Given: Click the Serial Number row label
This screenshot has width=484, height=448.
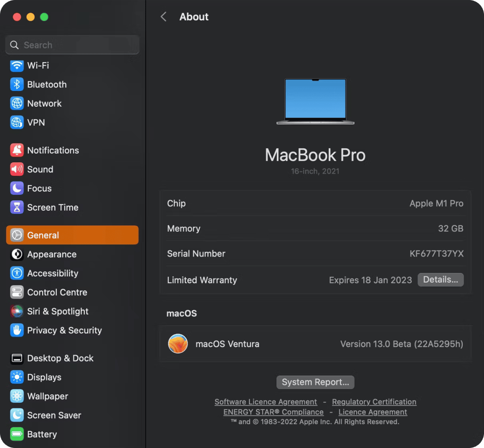Looking at the screenshot, I should (x=196, y=254).
